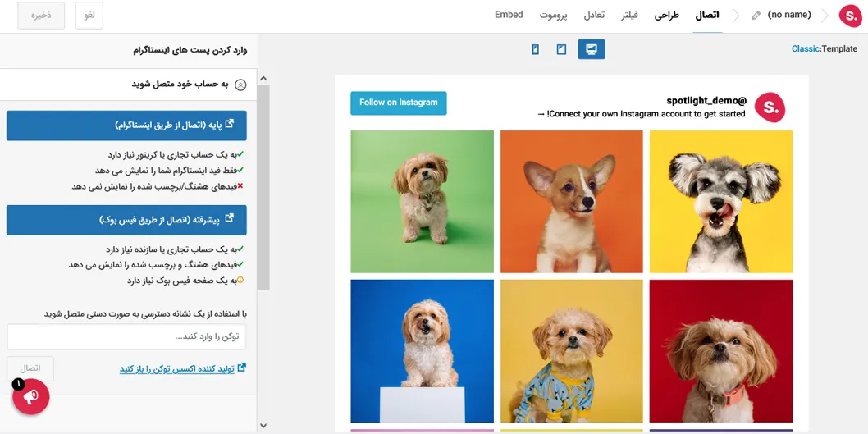The width and height of the screenshot is (868, 434).
Task: Click the user account icon beside connect heading
Action: pyautogui.click(x=240, y=85)
